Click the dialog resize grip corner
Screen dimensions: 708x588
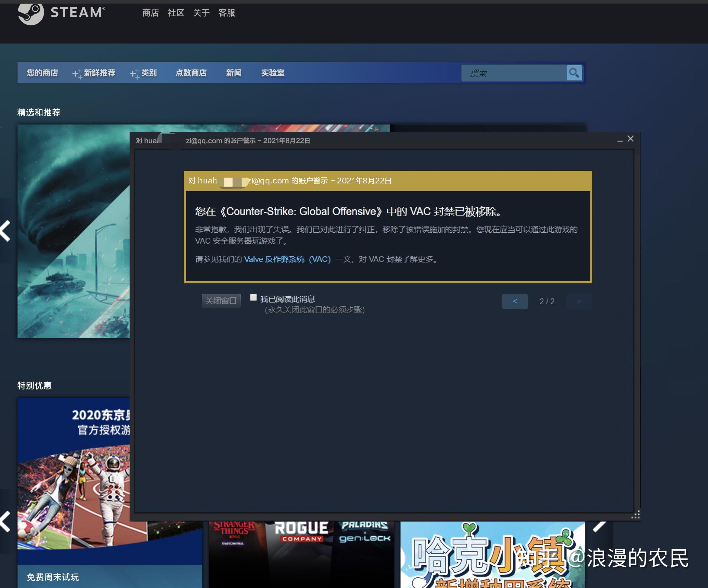(x=636, y=515)
